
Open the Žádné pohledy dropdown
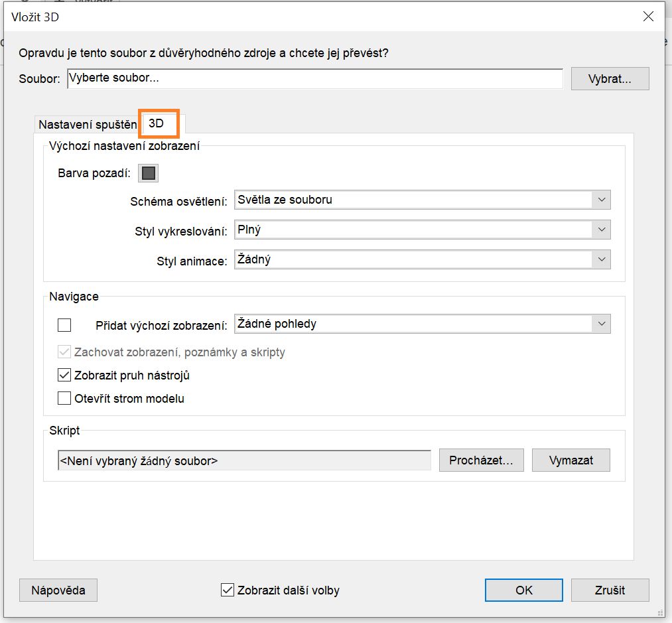(601, 324)
